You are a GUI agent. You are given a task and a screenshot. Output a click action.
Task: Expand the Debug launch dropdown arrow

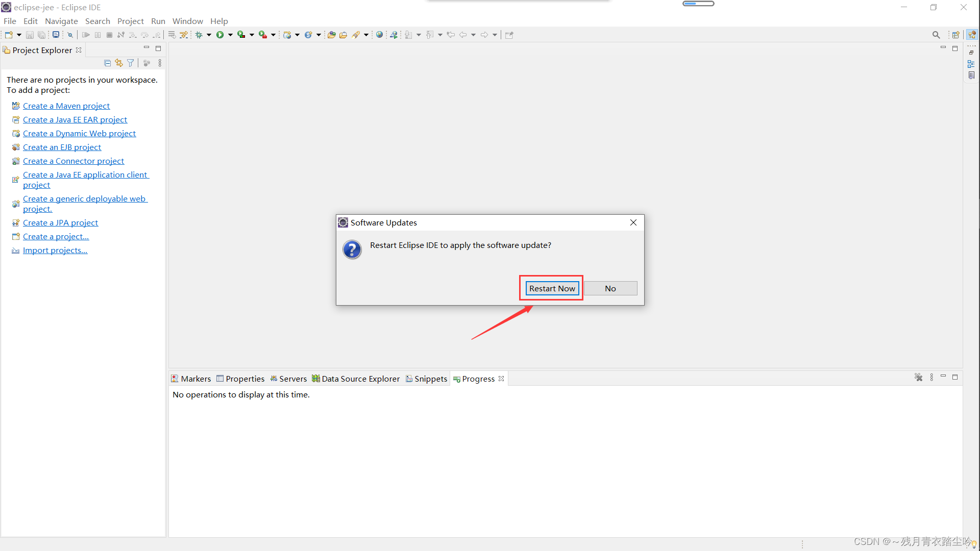click(209, 35)
